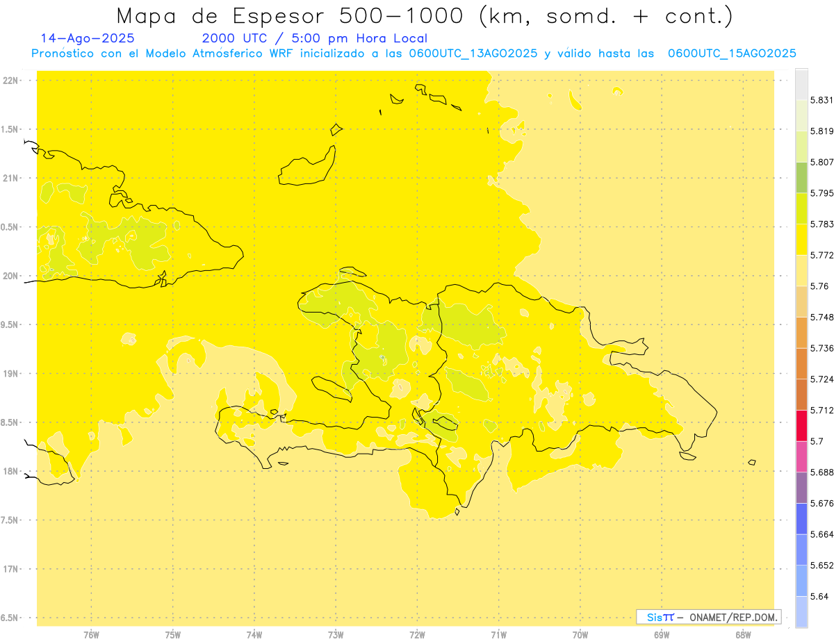Screen dimensions: 834x644
Task: Click the '21N' latitude label
Action: pyautogui.click(x=11, y=179)
